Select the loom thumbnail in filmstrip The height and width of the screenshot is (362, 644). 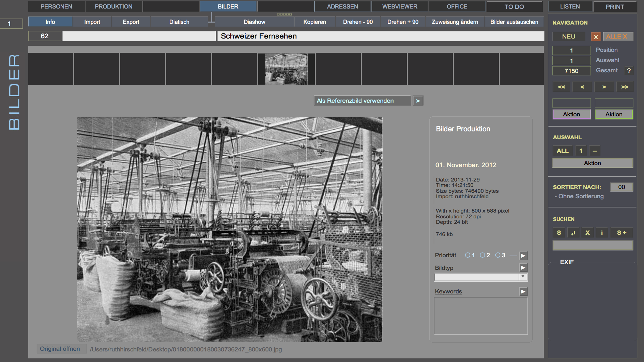[x=286, y=69]
